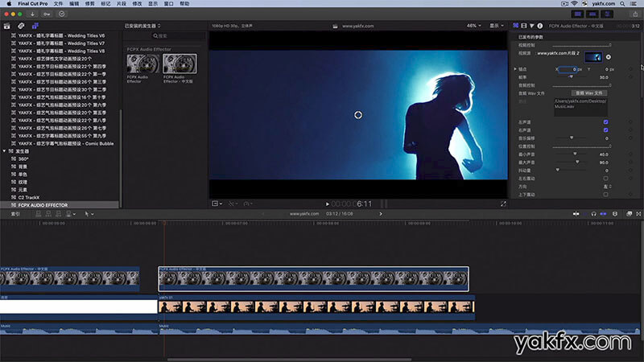
Task: Open the clip appearance icon in timeline
Action: tap(615, 214)
